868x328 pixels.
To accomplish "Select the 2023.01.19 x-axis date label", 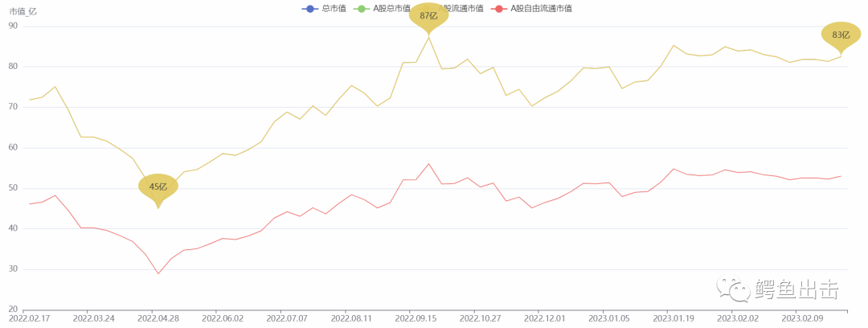I will 674,318.
